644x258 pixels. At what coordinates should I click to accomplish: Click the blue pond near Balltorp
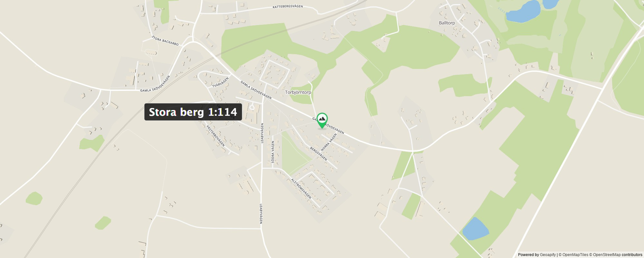pyautogui.click(x=523, y=12)
